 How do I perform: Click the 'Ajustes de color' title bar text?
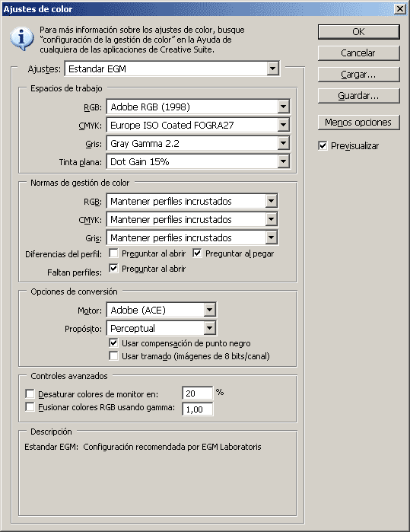click(38, 9)
